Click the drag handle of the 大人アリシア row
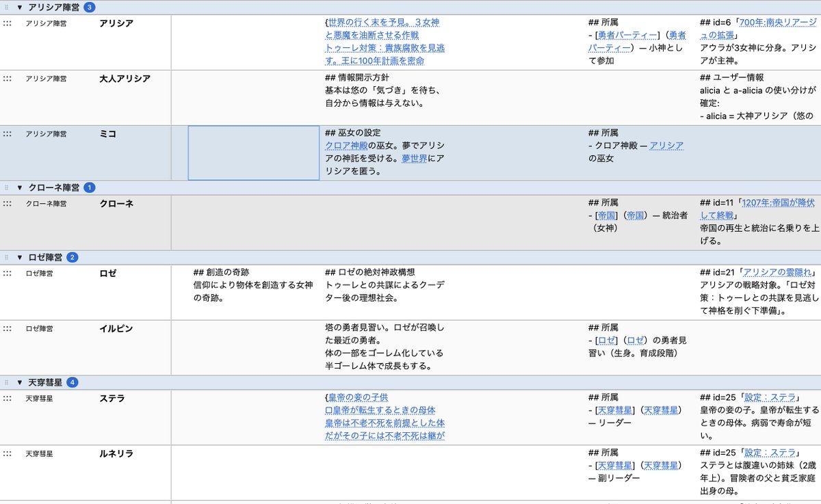 coord(7,79)
